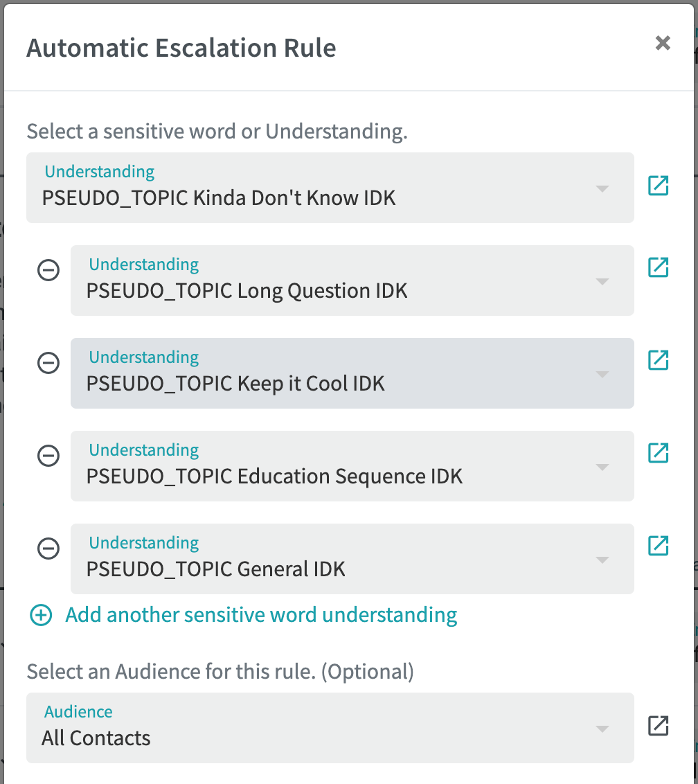
Task: Remove the Long Question IDK understanding
Action: [48, 271]
